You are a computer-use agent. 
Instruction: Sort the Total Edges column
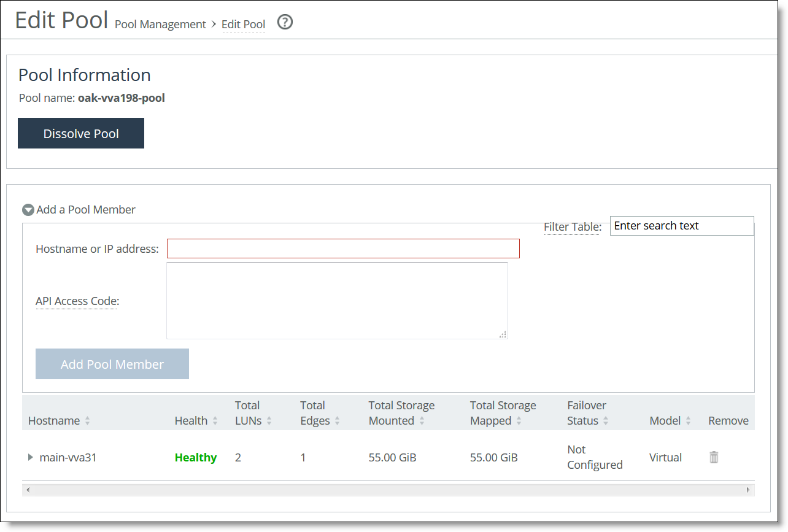335,420
